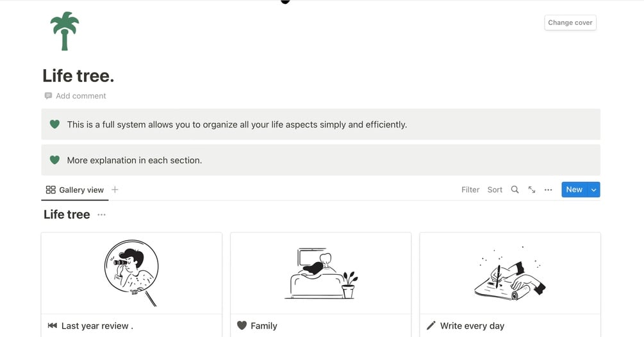Click the palm tree page icon

click(x=64, y=31)
